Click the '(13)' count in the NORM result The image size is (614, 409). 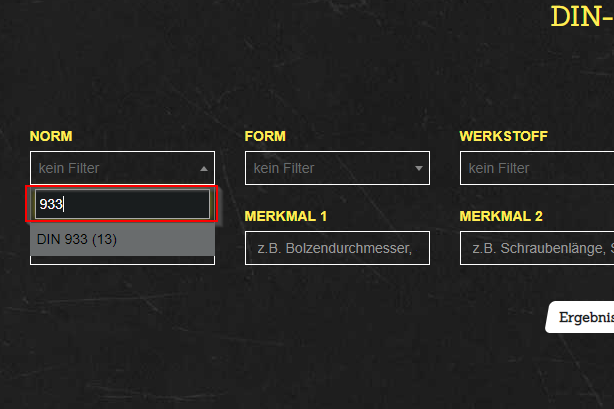point(105,239)
